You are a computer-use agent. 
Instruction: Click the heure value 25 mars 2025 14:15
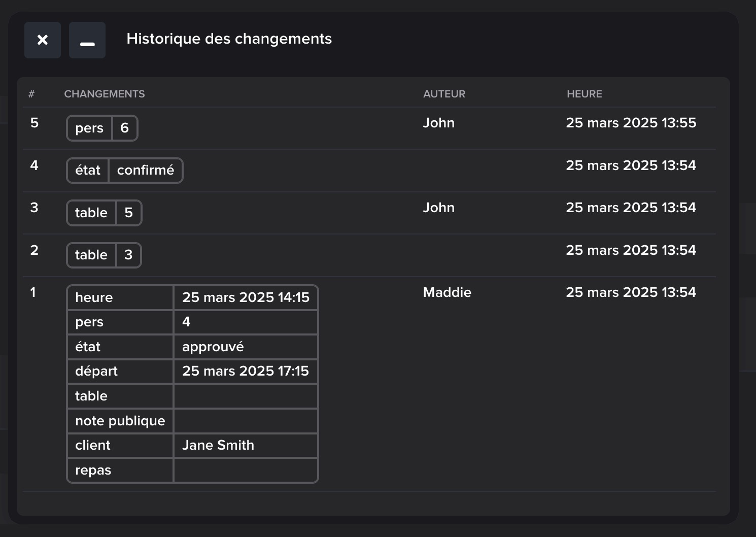[246, 297]
